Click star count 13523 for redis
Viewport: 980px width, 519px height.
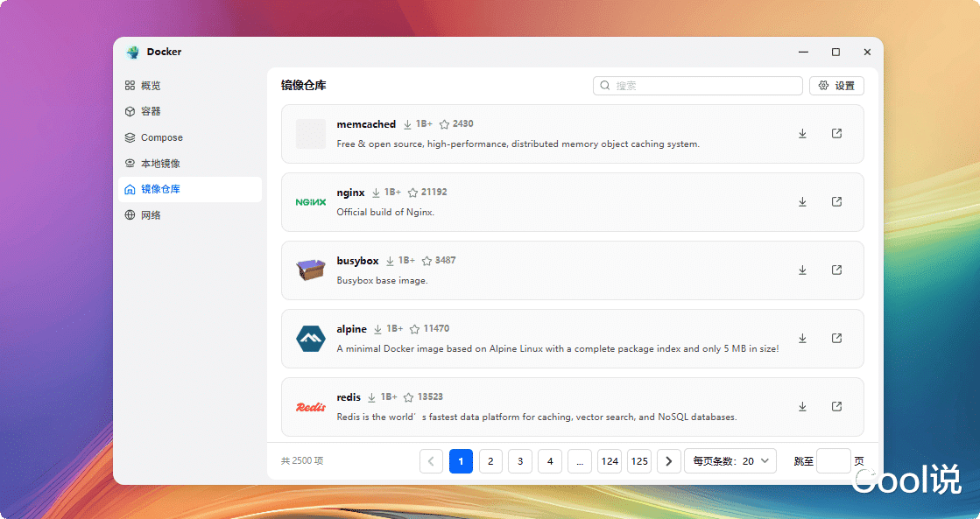tap(430, 396)
